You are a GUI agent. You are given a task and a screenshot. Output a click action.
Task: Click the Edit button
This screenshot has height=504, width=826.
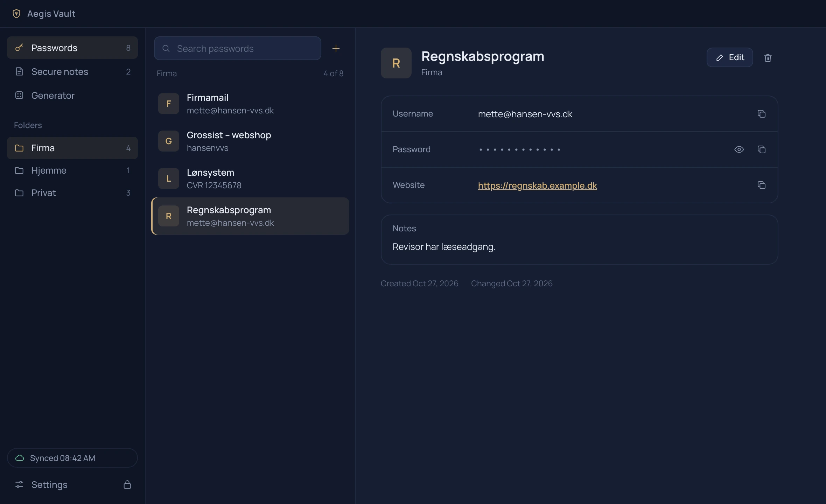click(x=730, y=57)
